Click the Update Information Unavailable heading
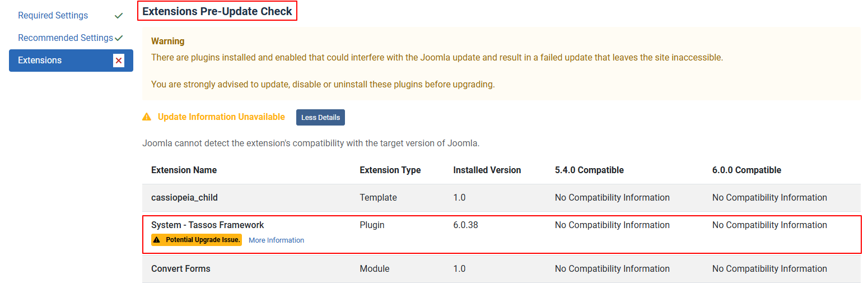868x283 pixels. pyautogui.click(x=221, y=117)
